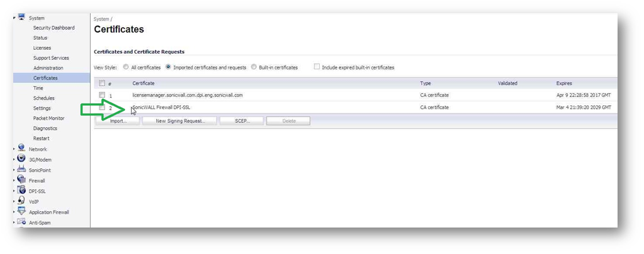Image resolution: width=644 pixels, height=254 pixels.
Task: Open the SonicWALL Firewall DPI-SSL certificate
Action: pyautogui.click(x=160, y=107)
